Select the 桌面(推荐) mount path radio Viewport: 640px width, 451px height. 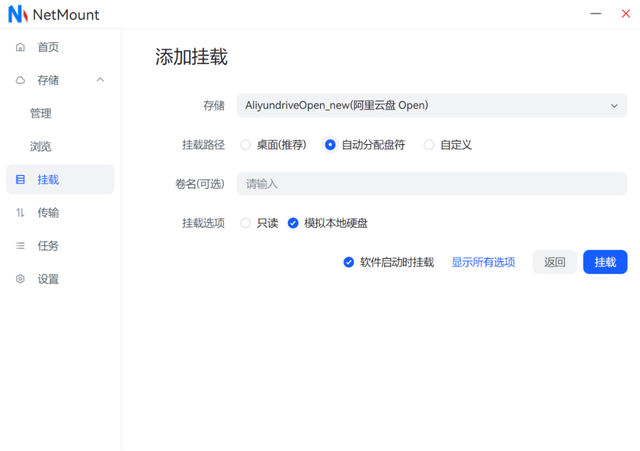(245, 145)
